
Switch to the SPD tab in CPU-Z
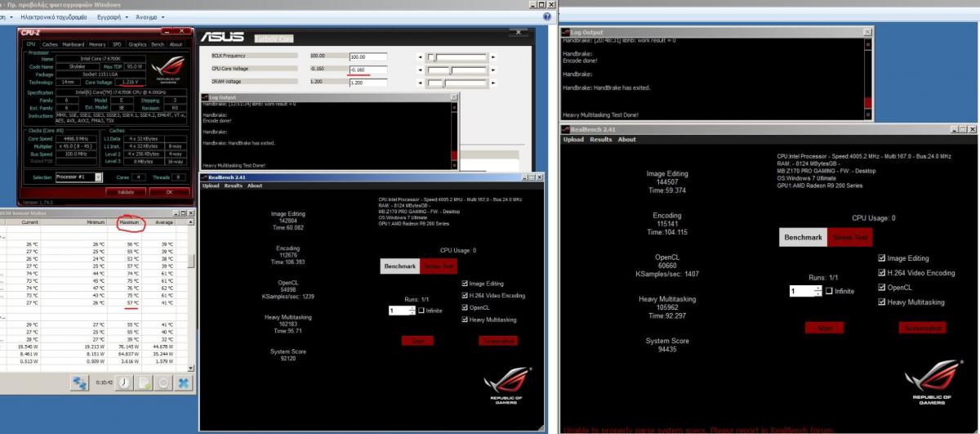pos(117,44)
